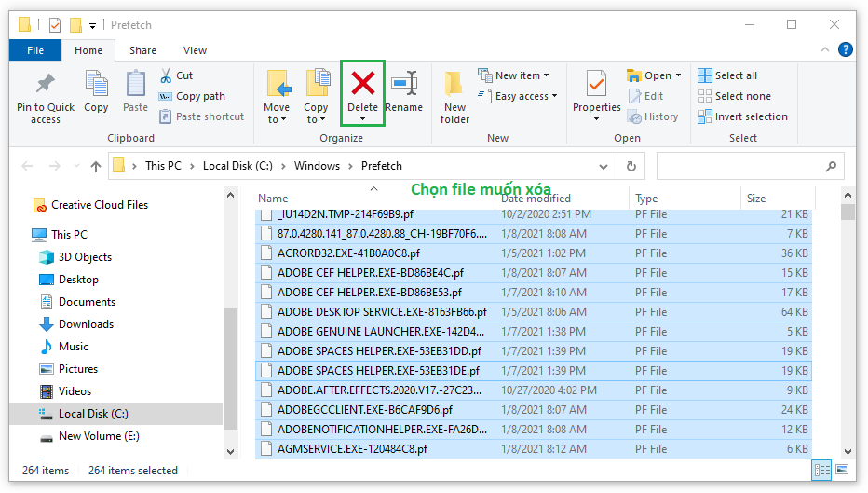
Task: Switch to large icons view in status bar
Action: 844,471
